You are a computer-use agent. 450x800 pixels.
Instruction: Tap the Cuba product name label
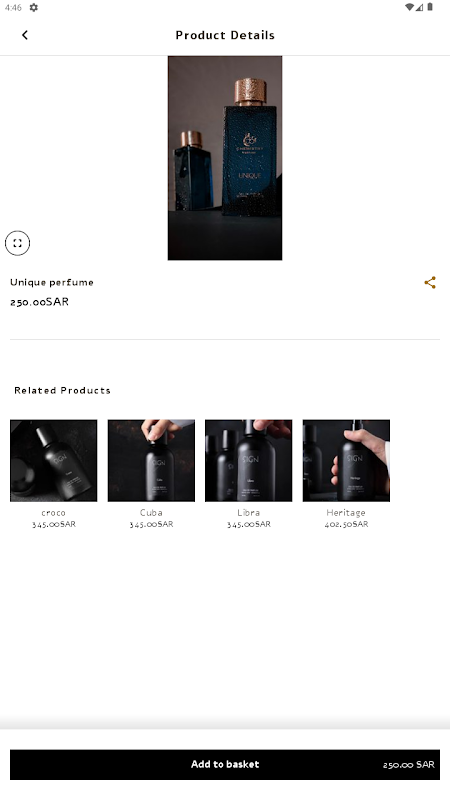(151, 513)
